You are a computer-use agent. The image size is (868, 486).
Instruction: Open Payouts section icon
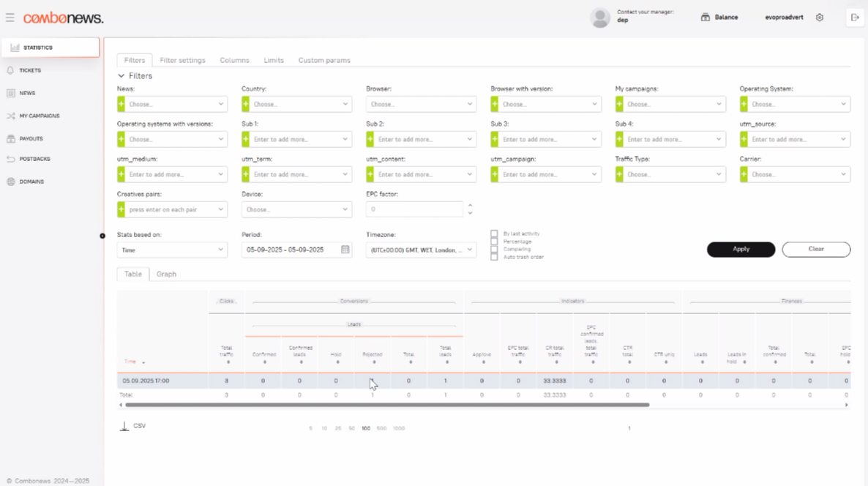pyautogui.click(x=11, y=138)
